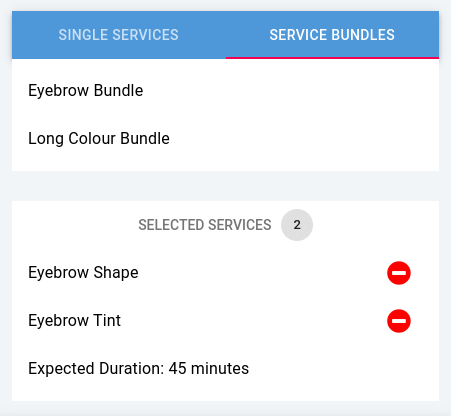
Task: Click the 45 minutes duration value
Action: [x=209, y=368]
